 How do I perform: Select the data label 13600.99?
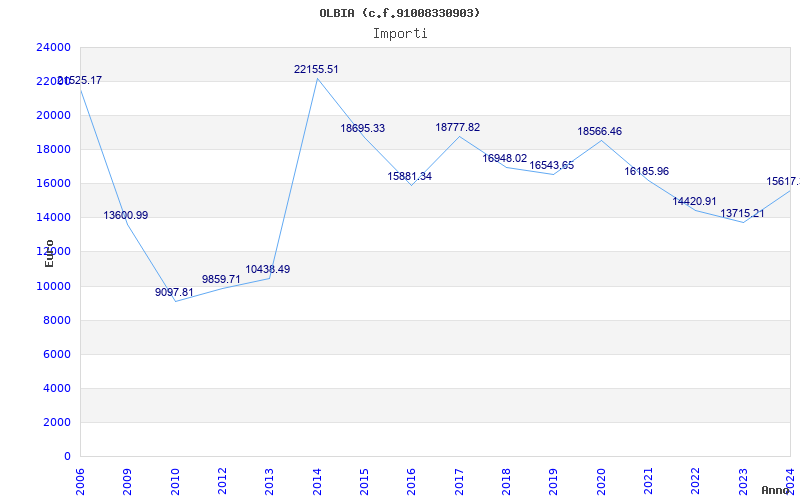[126, 215]
